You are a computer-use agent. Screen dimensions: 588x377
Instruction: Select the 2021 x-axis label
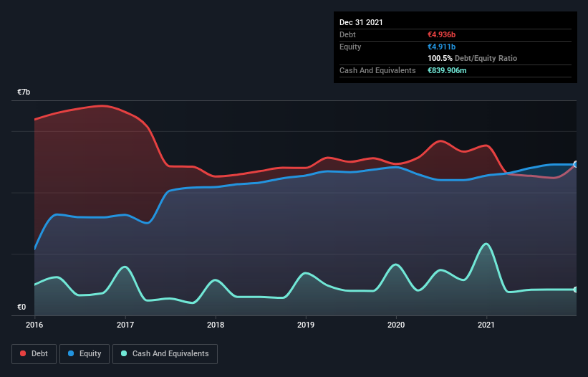pos(486,325)
